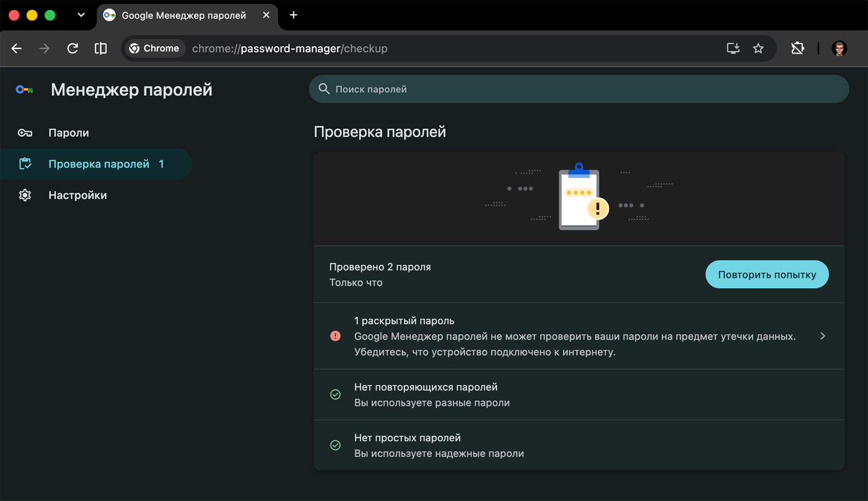Install app via the address bar icon
The height and width of the screenshot is (501, 868).
tap(733, 49)
